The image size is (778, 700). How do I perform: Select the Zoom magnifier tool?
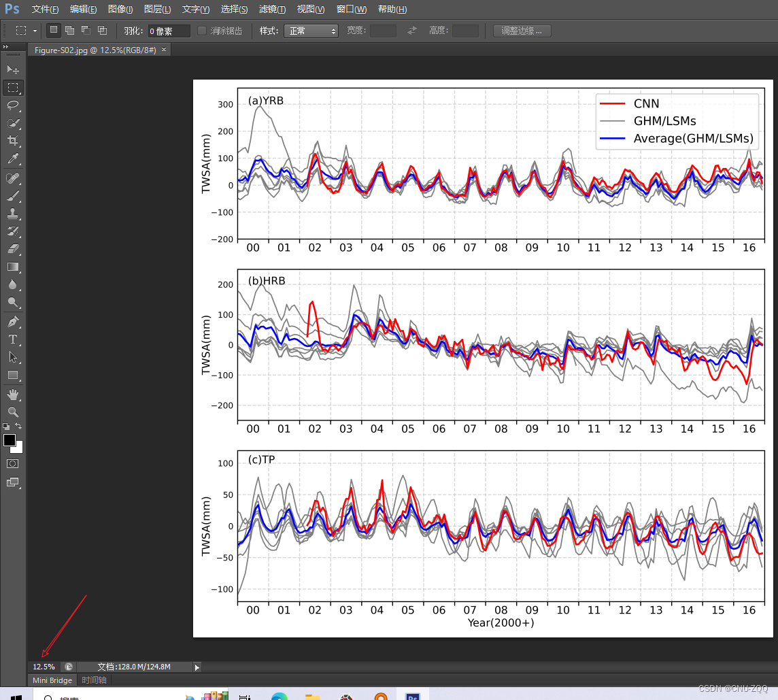(13, 412)
